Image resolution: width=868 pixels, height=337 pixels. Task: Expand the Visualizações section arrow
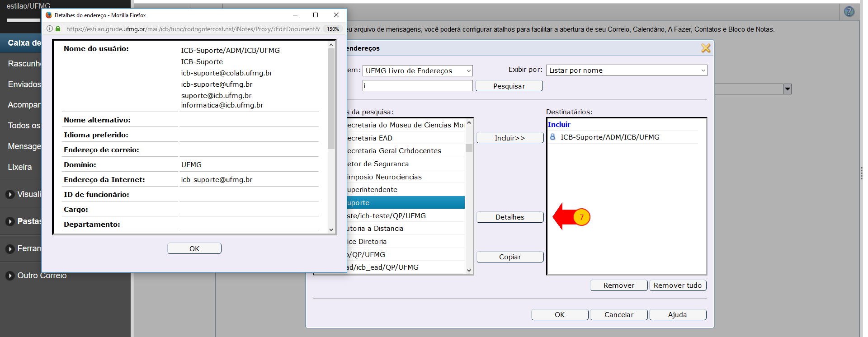click(10, 195)
